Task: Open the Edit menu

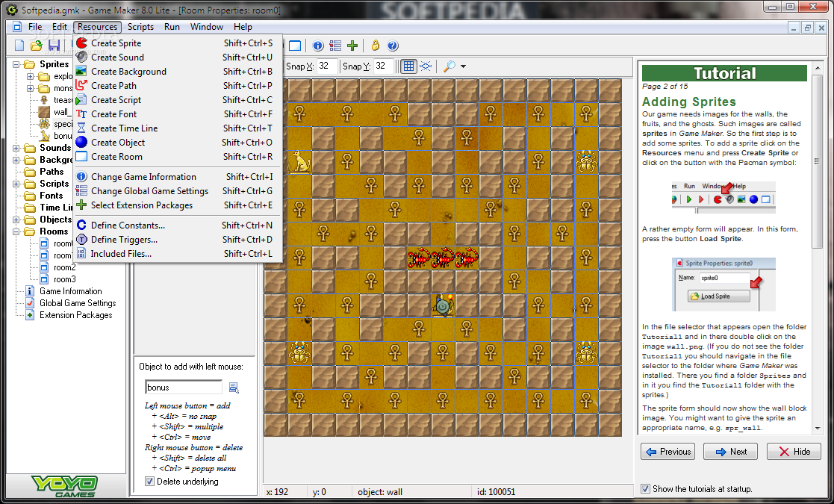Action: 60,27
